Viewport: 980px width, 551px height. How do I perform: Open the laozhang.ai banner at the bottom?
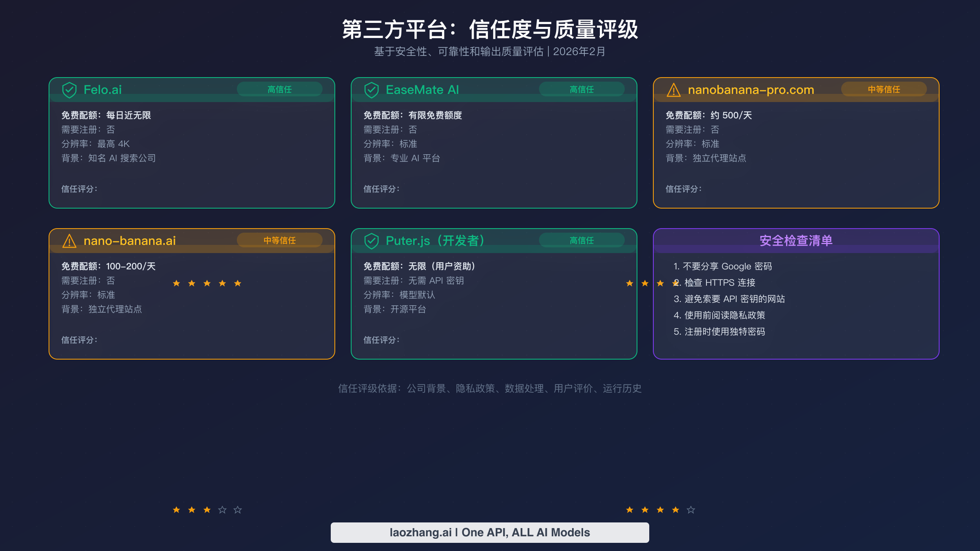tap(490, 532)
